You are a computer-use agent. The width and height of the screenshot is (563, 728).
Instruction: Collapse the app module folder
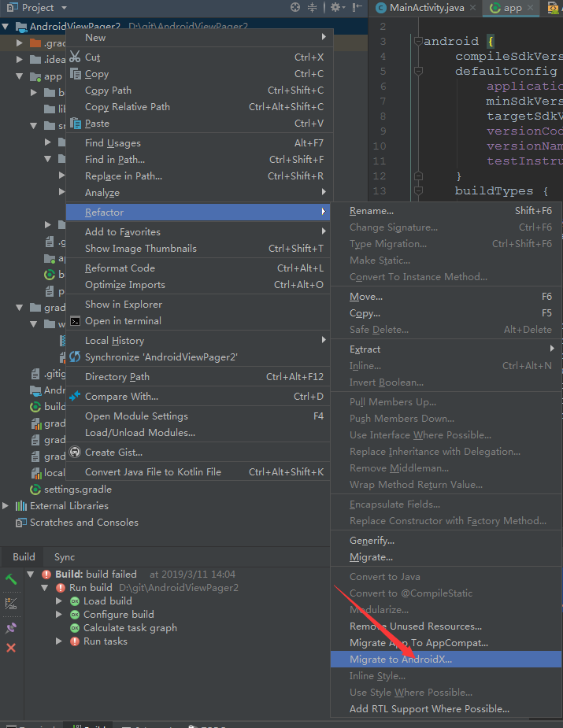(19, 76)
